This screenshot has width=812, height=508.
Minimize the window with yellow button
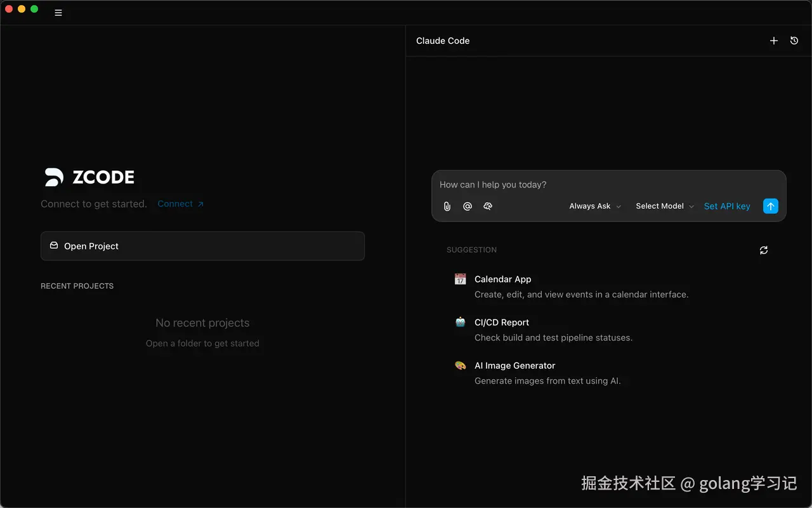click(22, 9)
